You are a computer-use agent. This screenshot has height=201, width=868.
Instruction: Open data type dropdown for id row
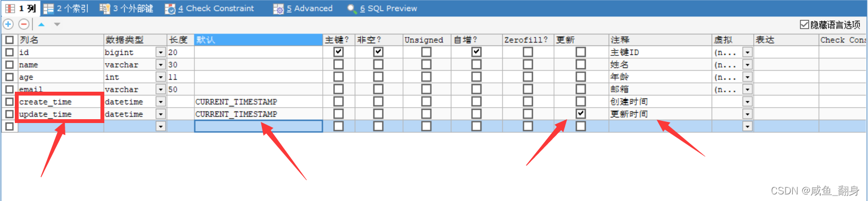pyautogui.click(x=160, y=52)
